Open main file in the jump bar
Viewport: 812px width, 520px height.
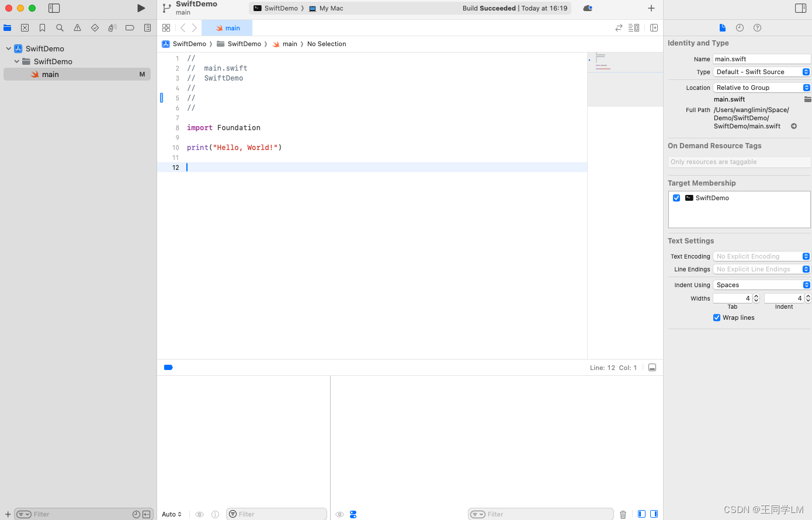pyautogui.click(x=284, y=44)
